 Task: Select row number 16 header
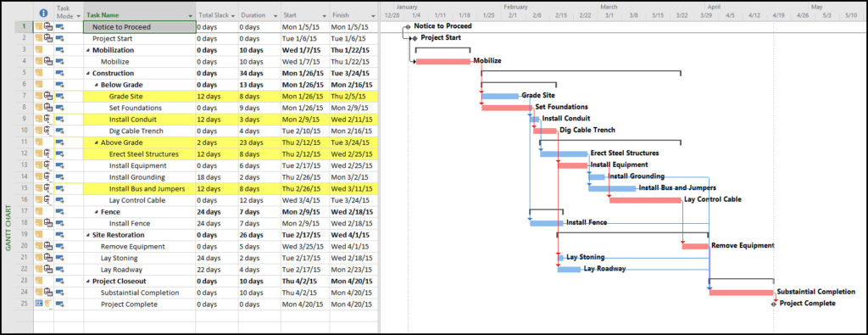tap(24, 200)
